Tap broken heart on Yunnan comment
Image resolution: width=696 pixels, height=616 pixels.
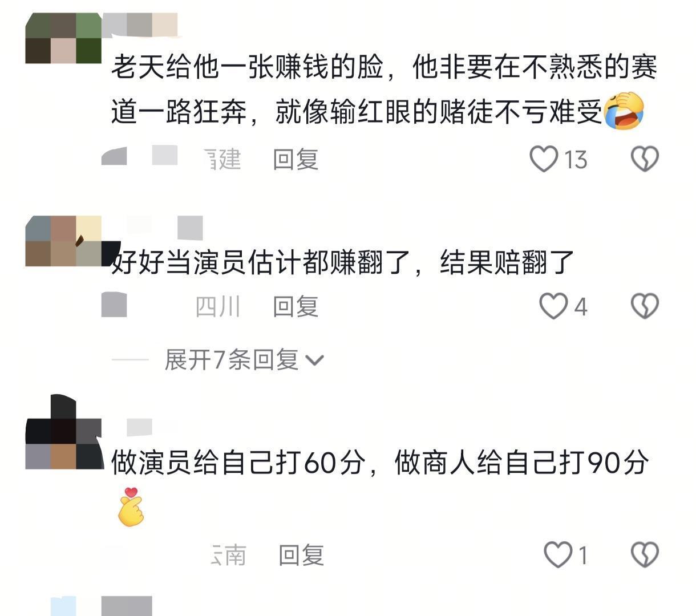click(645, 554)
